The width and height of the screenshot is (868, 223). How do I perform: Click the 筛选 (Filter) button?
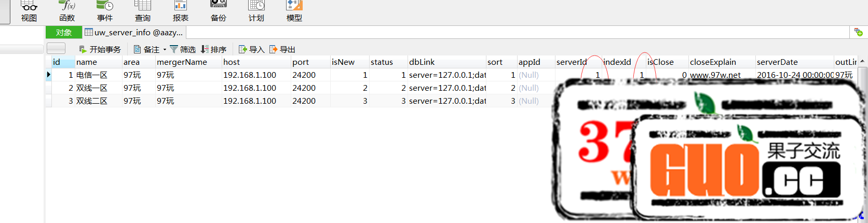pyautogui.click(x=183, y=49)
